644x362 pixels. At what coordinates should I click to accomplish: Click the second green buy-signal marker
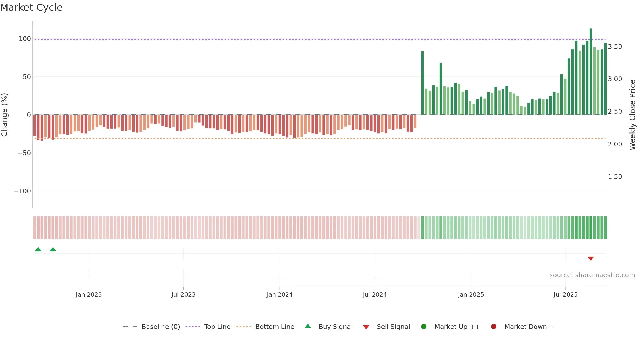(x=53, y=249)
